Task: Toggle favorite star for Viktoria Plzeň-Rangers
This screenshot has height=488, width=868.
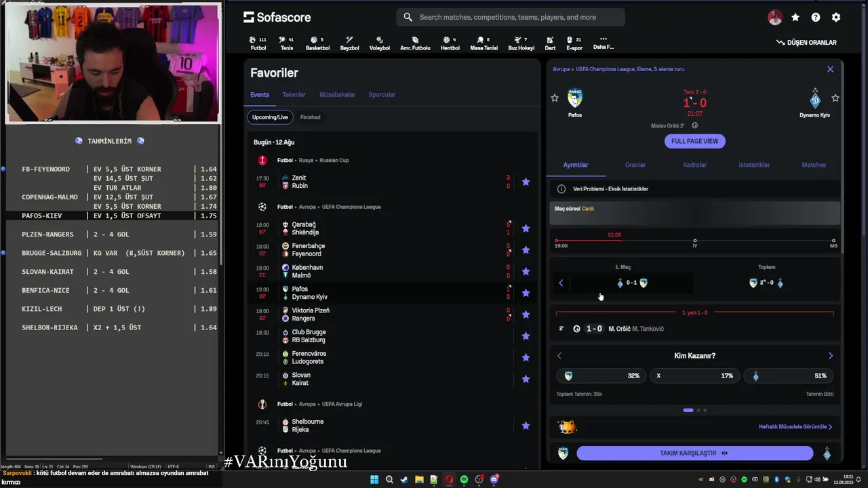Action: tap(526, 314)
